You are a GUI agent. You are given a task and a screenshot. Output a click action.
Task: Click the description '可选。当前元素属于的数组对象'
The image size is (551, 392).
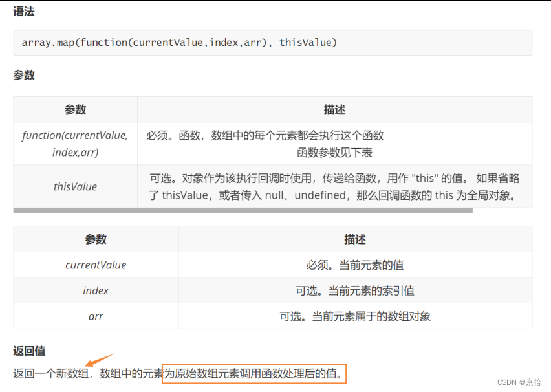point(355,316)
